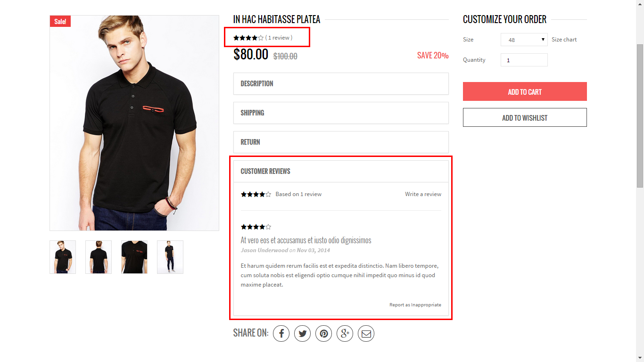The width and height of the screenshot is (644, 362).
Task: Click the Add to Wishlist button
Action: 525,117
